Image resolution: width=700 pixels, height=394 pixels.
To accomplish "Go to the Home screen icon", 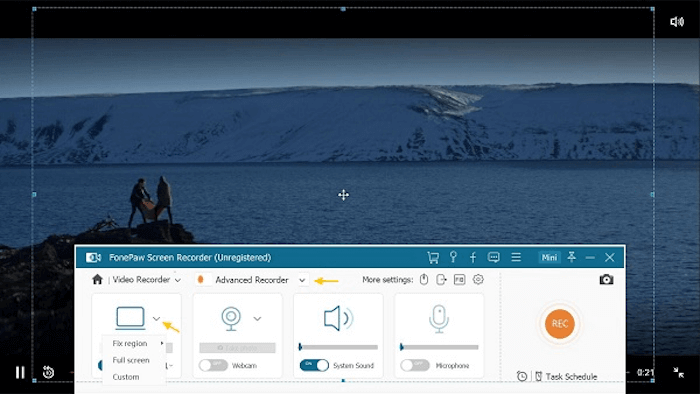I will (x=97, y=279).
